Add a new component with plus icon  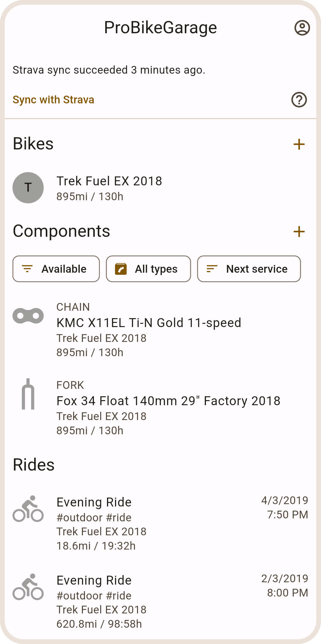tap(299, 232)
